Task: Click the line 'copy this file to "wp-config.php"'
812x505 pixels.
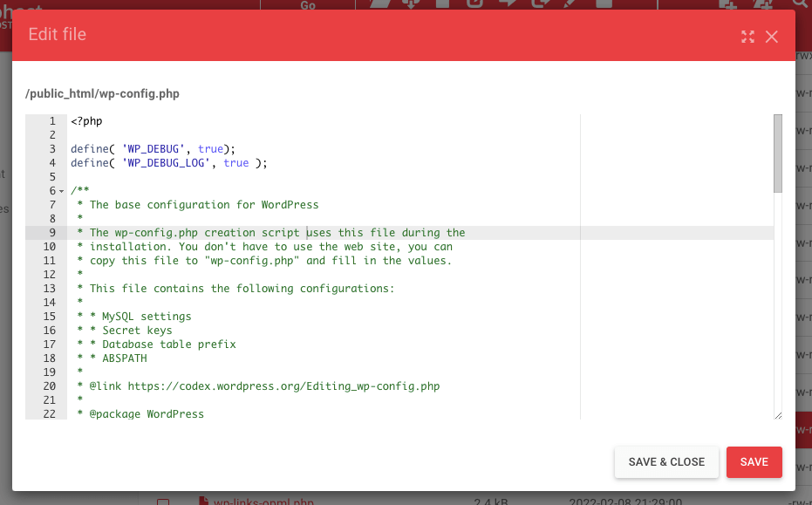Action: click(264, 261)
